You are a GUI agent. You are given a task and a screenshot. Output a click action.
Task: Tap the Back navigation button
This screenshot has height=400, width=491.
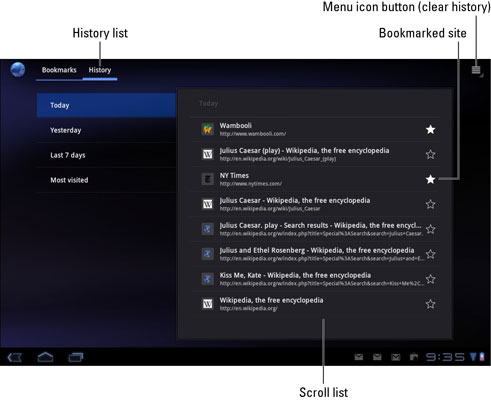pos(15,358)
